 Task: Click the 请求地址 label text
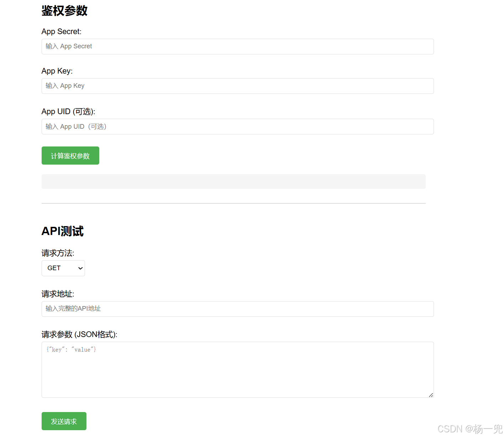(x=57, y=294)
